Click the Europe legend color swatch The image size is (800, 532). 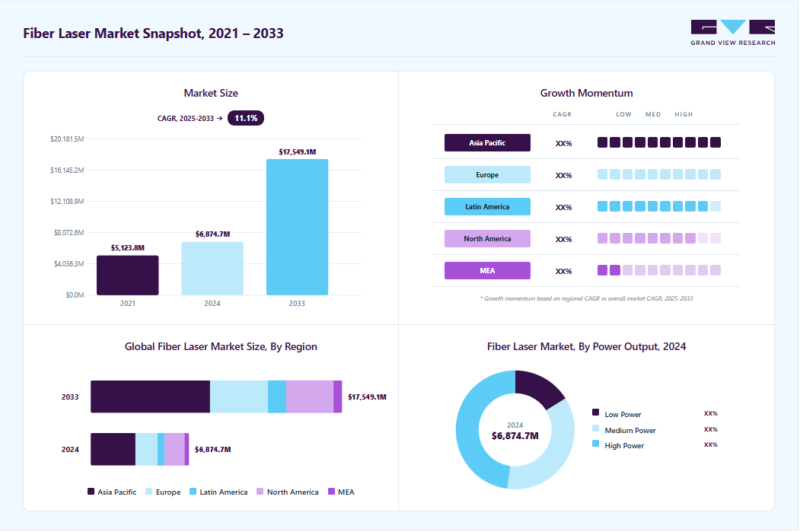click(149, 491)
